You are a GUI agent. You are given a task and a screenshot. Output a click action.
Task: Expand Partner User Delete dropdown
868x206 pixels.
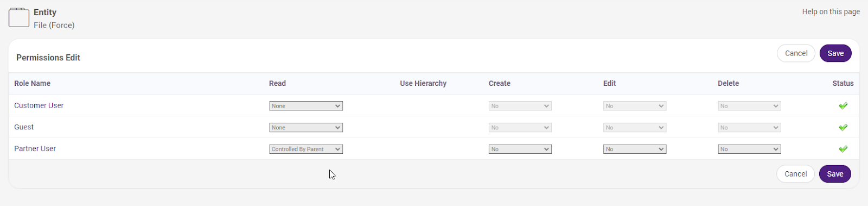[749, 149]
